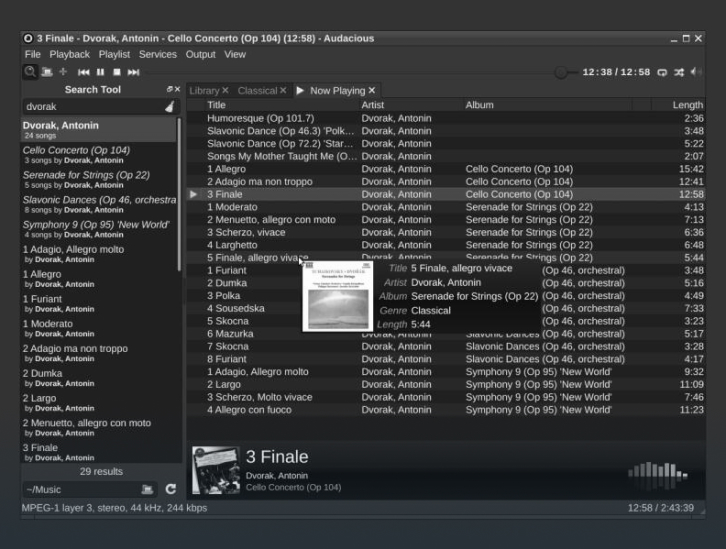
Task: Select the playing '3 Finale' playlist row
Action: (x=446, y=194)
